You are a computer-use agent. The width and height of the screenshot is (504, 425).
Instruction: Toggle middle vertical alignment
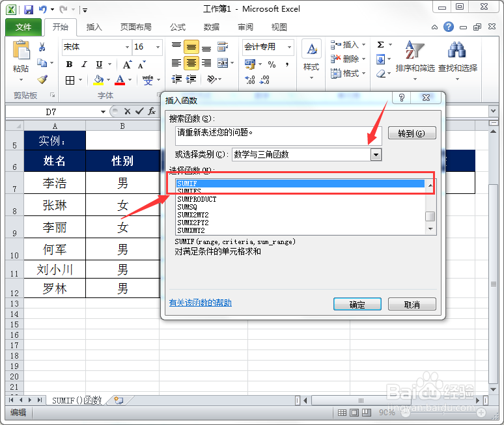pyautogui.click(x=191, y=47)
